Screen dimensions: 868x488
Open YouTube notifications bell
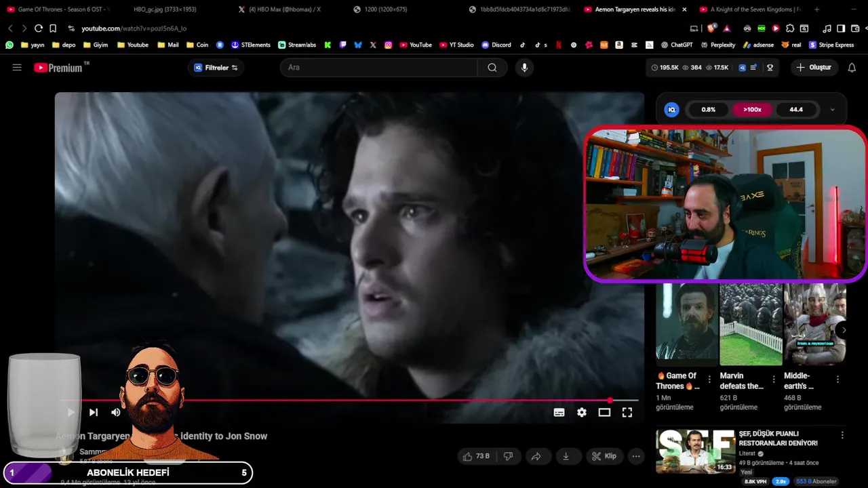point(852,68)
